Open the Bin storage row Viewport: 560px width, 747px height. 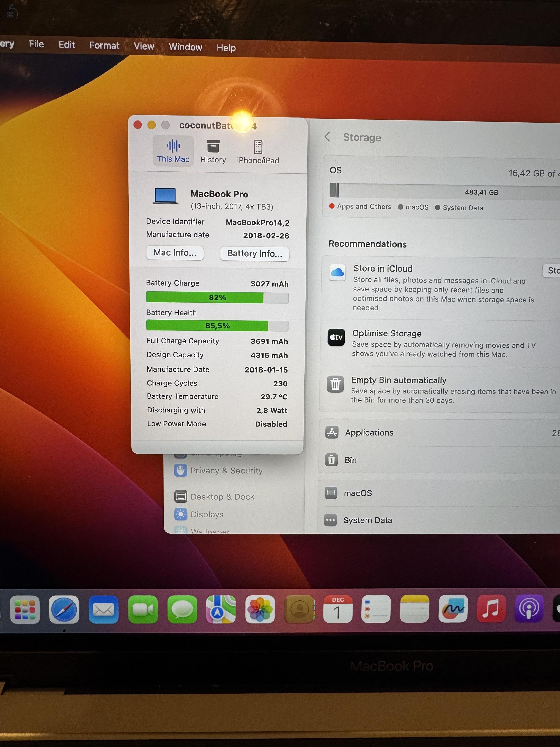point(440,460)
